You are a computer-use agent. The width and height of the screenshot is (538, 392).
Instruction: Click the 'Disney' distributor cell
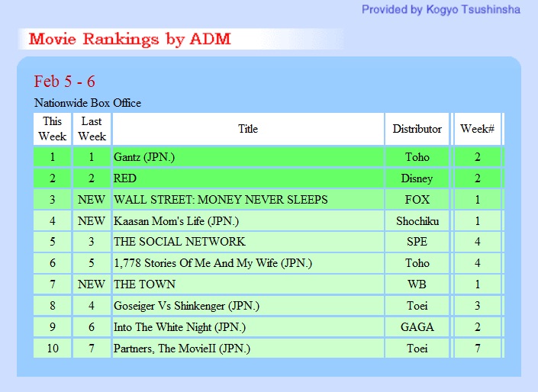coord(417,178)
